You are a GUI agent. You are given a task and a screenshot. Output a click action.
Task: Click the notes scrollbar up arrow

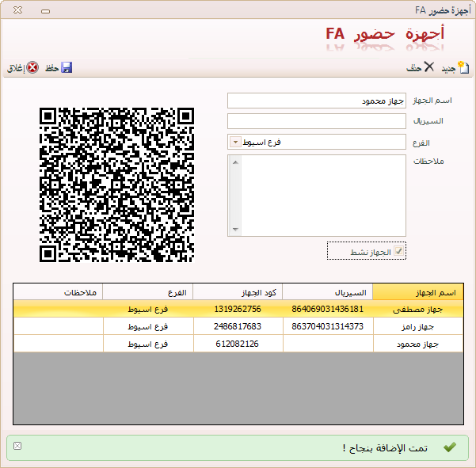pos(235,162)
